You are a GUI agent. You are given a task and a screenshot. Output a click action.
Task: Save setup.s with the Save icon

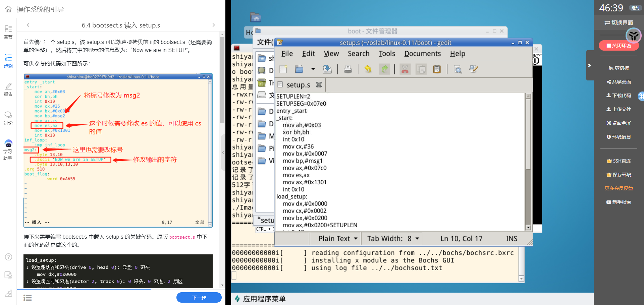coord(327,69)
